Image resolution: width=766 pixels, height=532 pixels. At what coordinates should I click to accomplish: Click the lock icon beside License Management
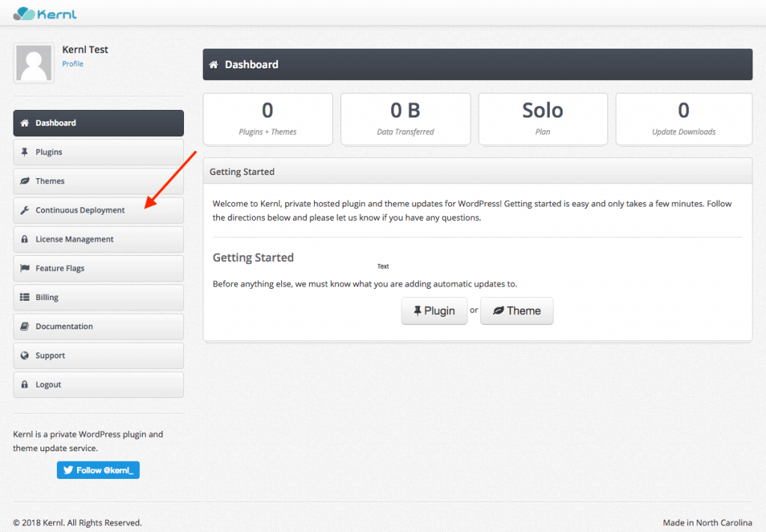coord(25,239)
